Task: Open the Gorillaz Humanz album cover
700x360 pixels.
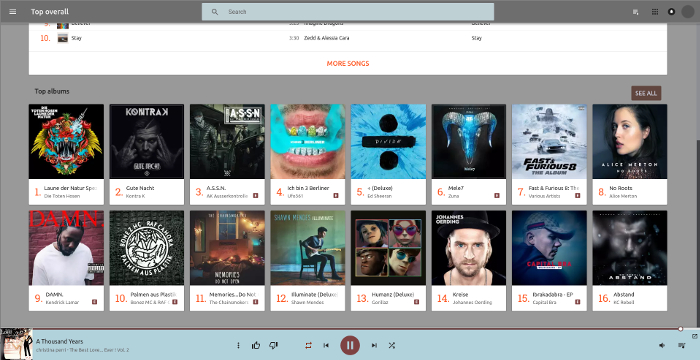Action: click(x=388, y=248)
